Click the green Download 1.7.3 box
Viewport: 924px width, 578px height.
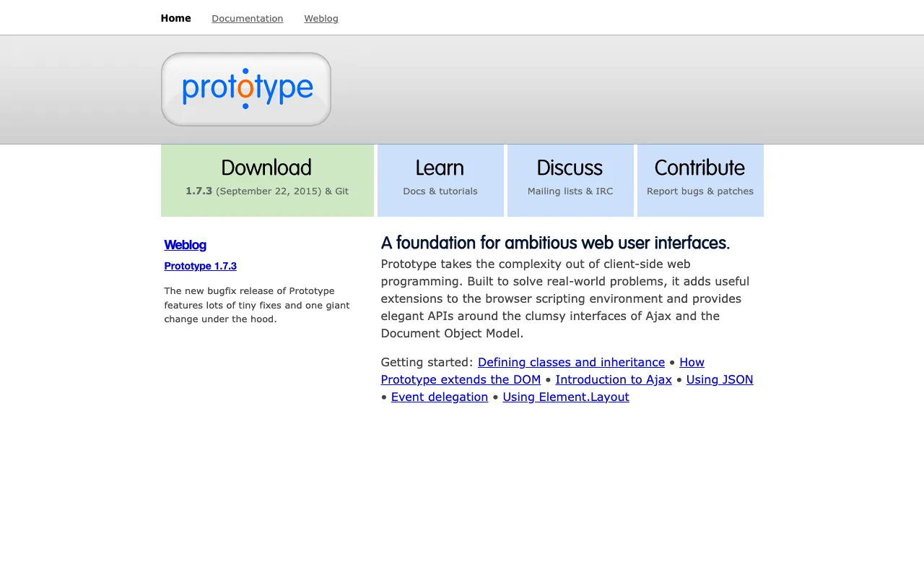[x=267, y=181]
